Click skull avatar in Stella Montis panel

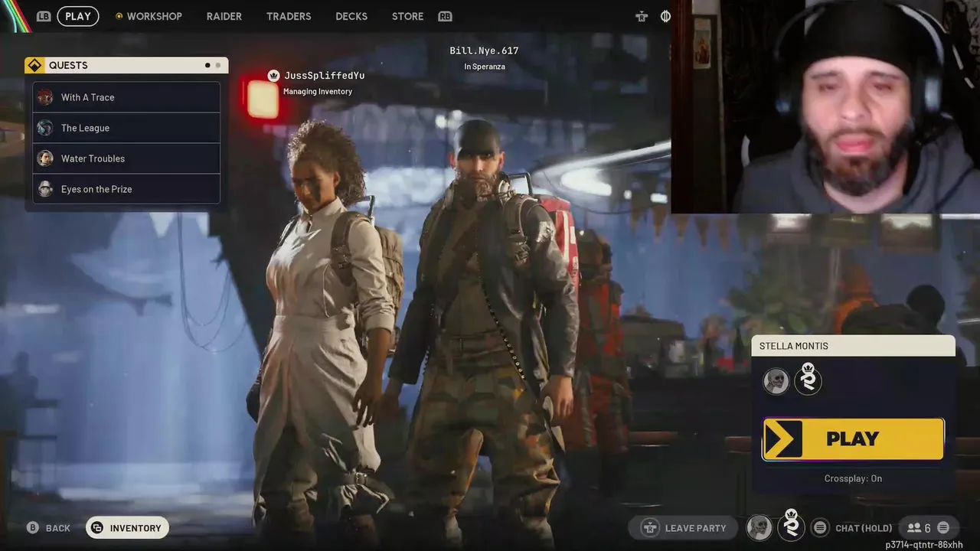[x=776, y=380]
